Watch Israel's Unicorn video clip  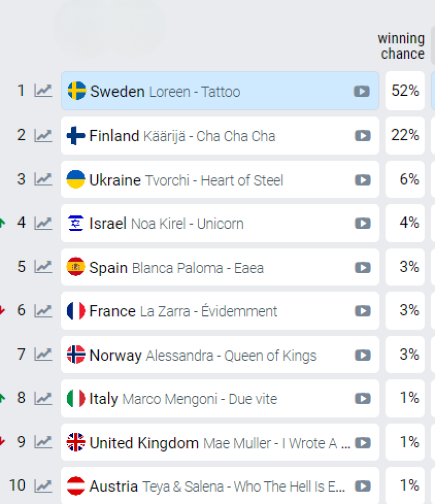coord(362,224)
